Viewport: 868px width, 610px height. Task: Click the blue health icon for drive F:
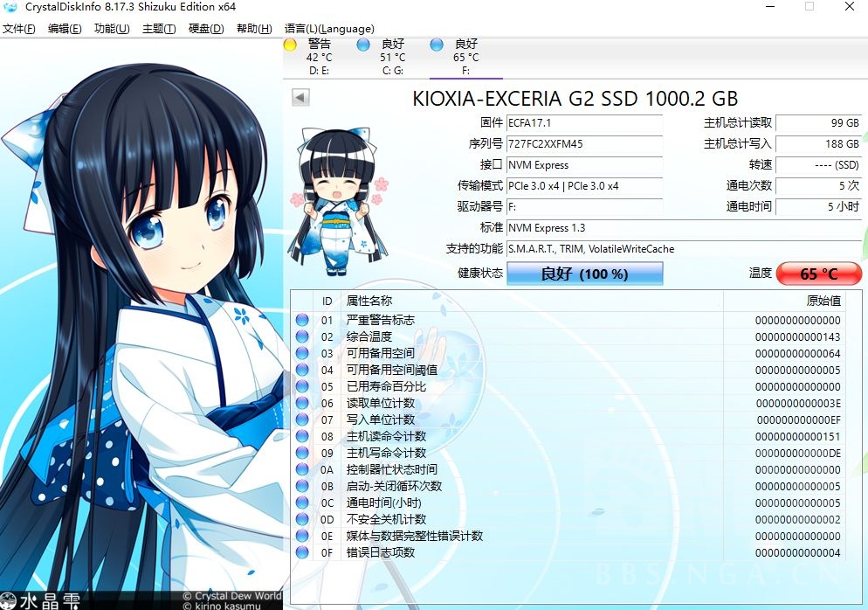click(436, 44)
